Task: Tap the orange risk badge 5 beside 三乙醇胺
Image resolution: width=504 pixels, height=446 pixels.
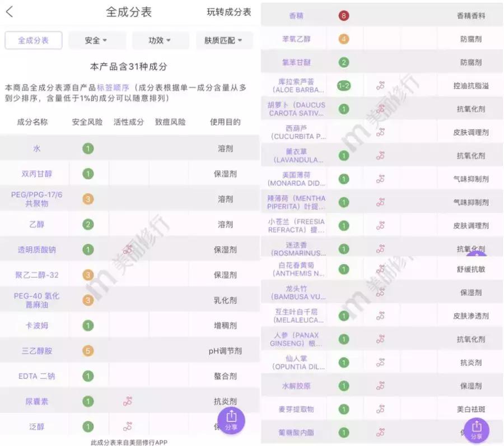Action: pos(87,350)
